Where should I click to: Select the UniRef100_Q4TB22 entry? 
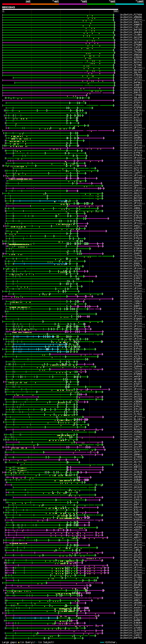point(131,575)
